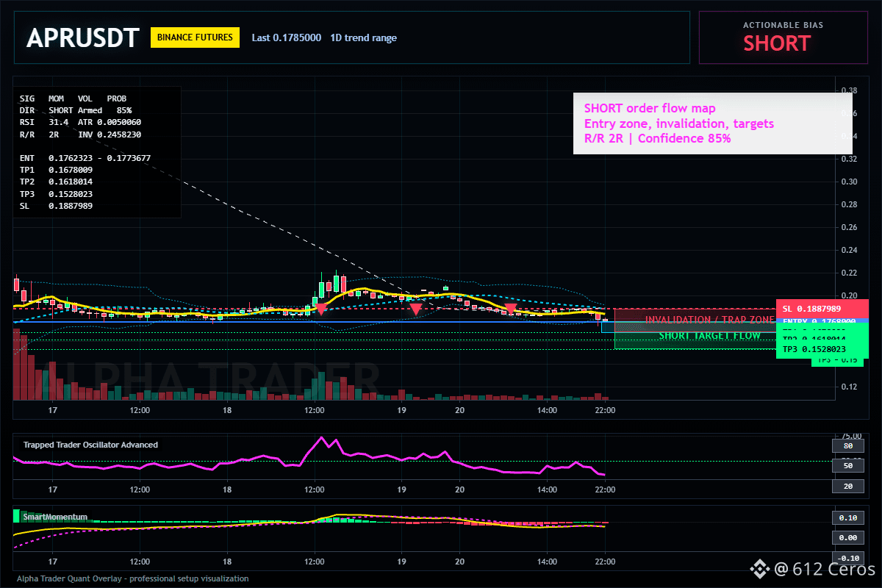Click the 0.22 price axis label
882x588 pixels.
[x=848, y=273]
